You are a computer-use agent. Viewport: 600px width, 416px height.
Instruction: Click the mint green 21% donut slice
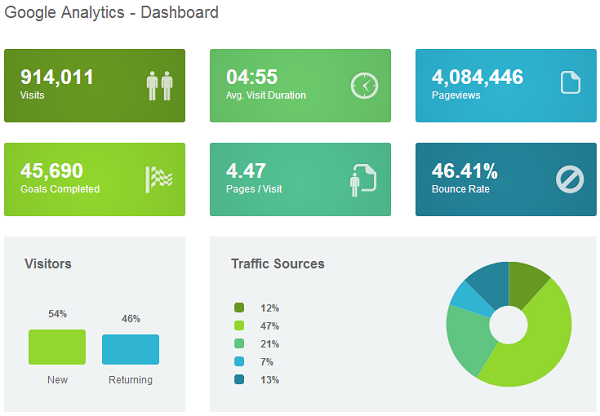[x=468, y=339]
